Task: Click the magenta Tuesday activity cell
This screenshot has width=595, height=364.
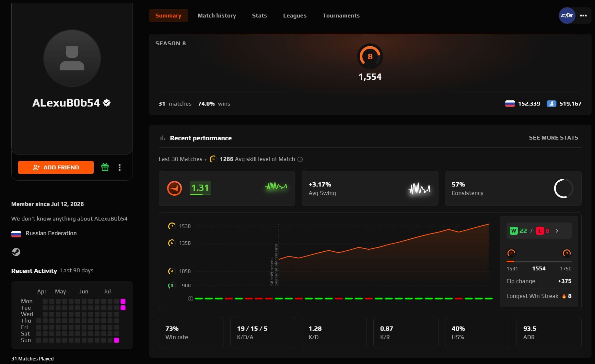Action: (123, 308)
